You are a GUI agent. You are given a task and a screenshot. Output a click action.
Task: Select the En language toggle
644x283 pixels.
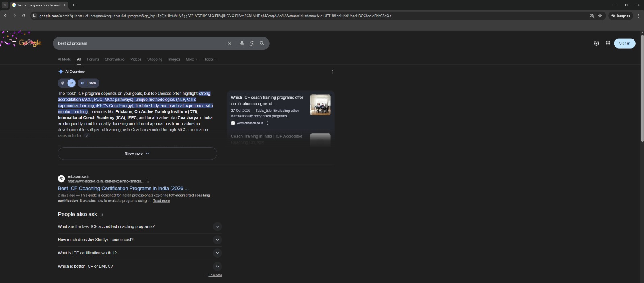click(71, 83)
